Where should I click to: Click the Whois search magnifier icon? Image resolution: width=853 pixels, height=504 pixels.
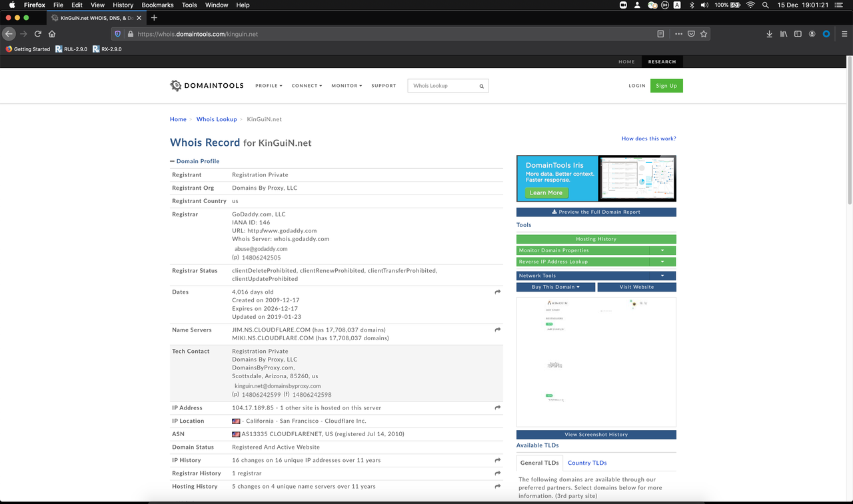(482, 86)
